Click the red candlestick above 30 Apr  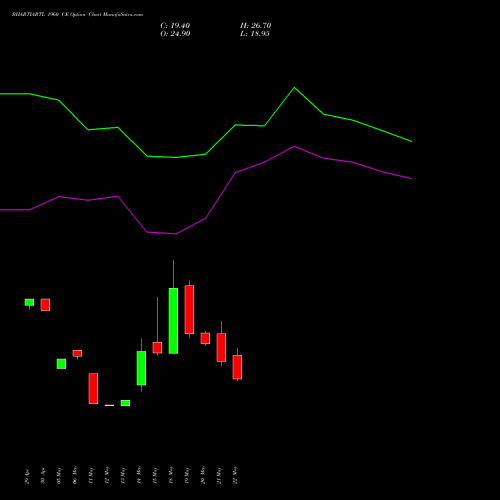pos(45,305)
